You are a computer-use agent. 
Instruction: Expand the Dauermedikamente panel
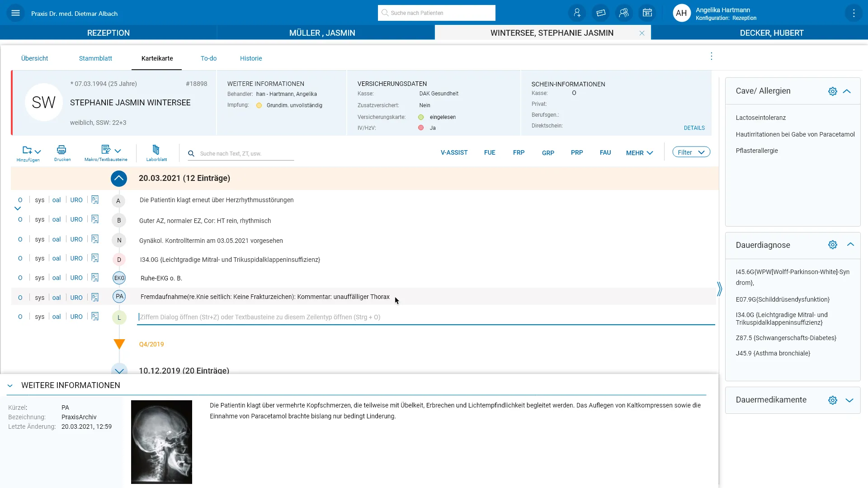[x=849, y=400]
